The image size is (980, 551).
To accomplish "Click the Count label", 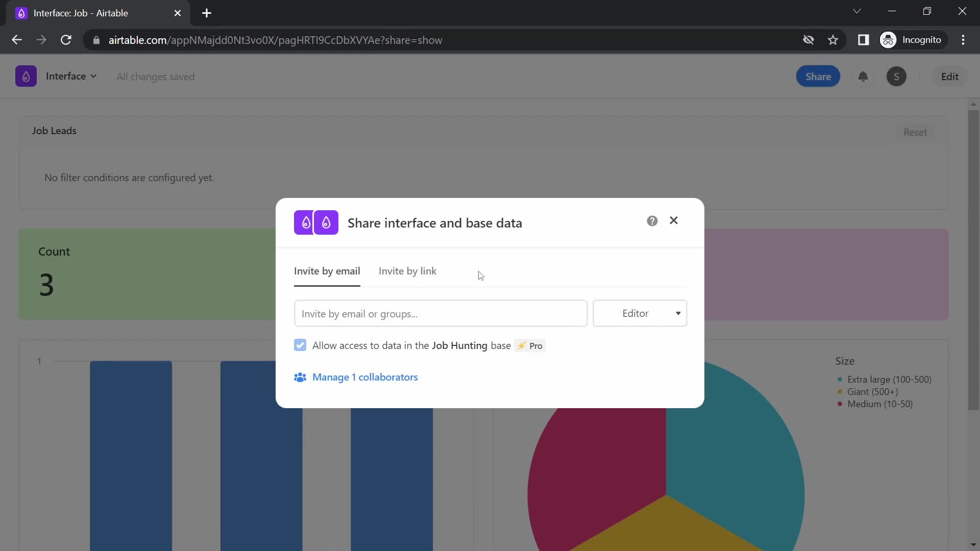I will pos(54,252).
